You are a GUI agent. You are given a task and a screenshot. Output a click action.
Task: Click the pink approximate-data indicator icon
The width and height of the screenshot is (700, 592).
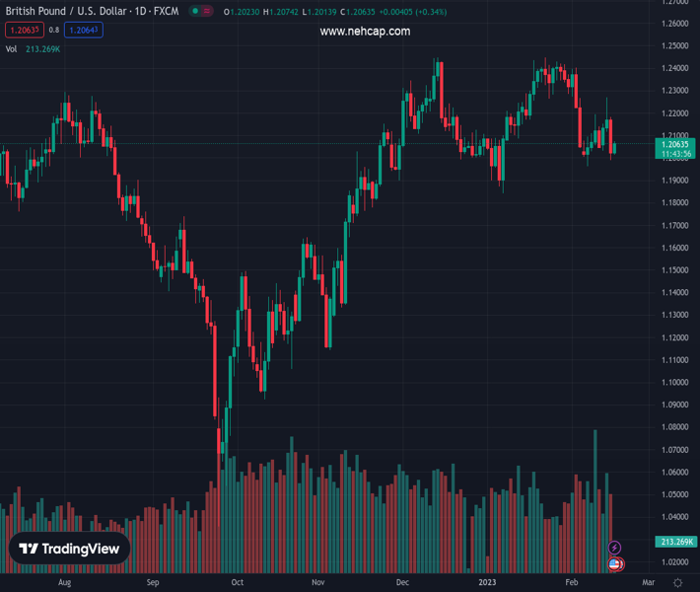pos(207,11)
